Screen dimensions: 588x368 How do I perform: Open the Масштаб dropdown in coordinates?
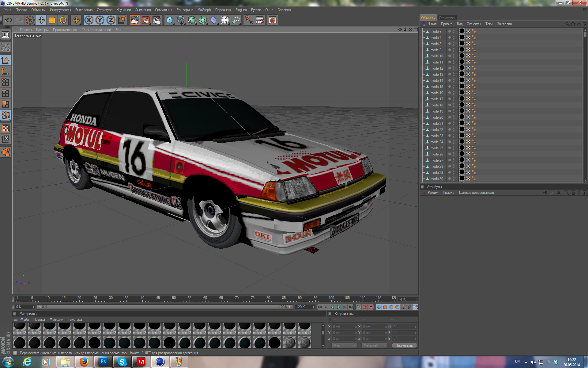pyautogui.click(x=374, y=345)
